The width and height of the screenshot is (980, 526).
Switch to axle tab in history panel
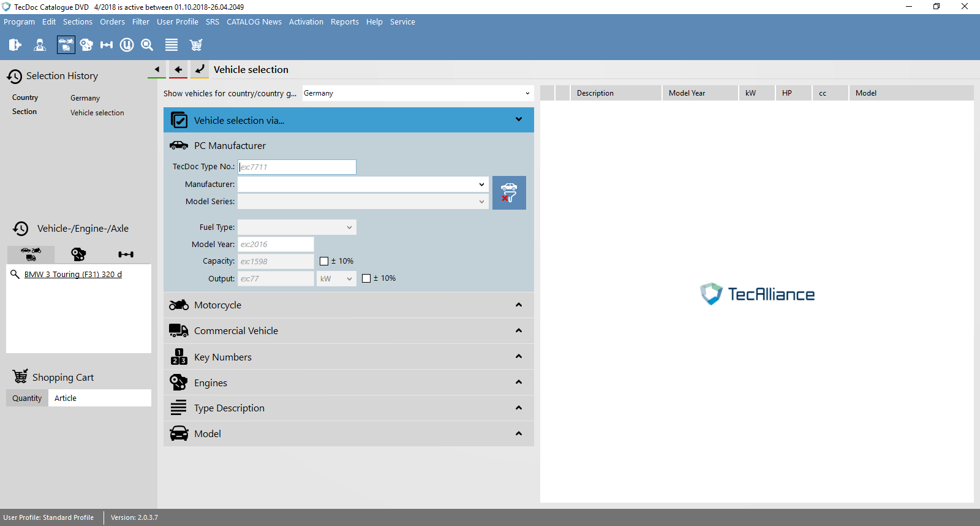pyautogui.click(x=126, y=254)
